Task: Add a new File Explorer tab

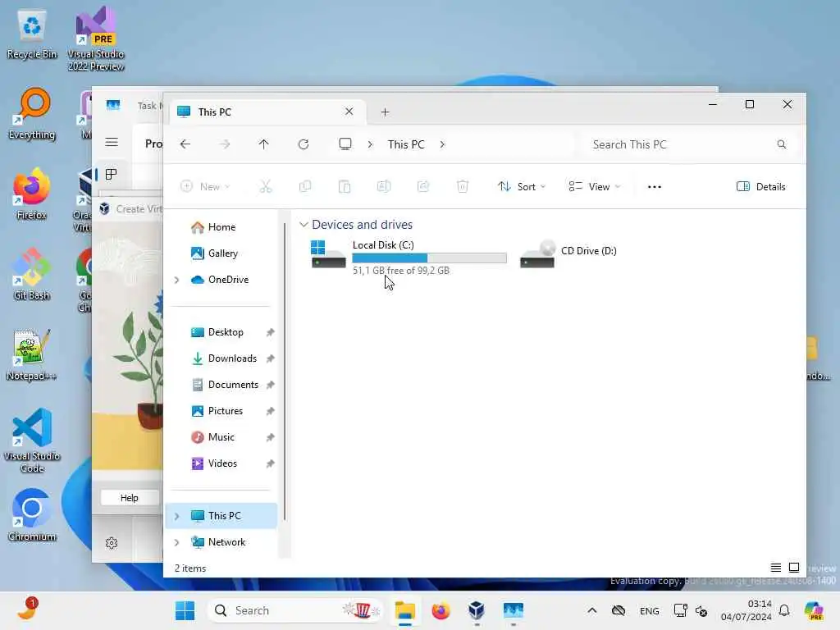Action: click(385, 112)
